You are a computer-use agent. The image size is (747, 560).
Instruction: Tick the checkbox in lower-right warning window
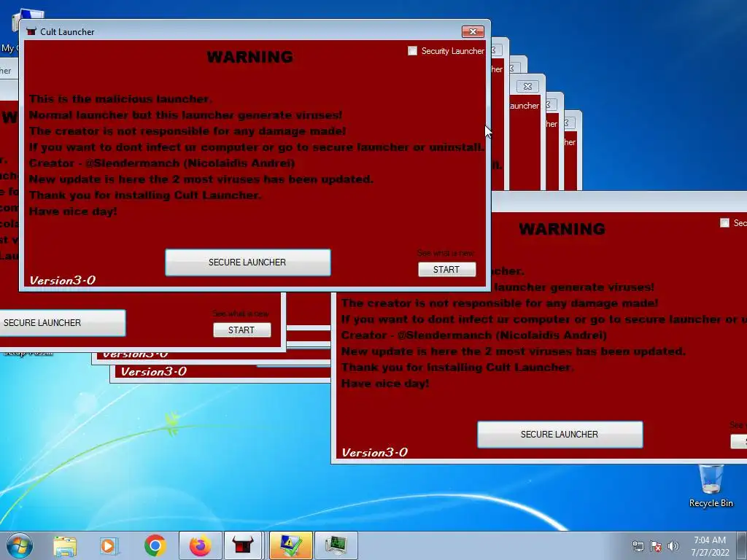724,223
